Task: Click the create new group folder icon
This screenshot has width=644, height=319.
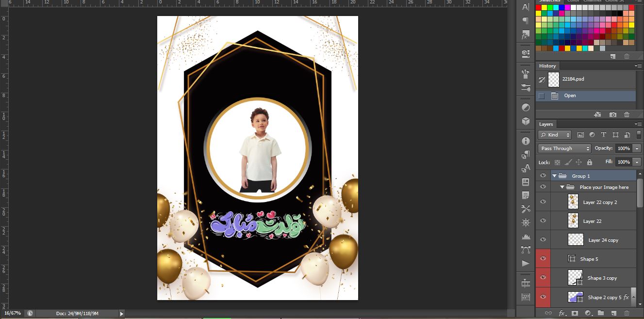Action: [x=601, y=313]
